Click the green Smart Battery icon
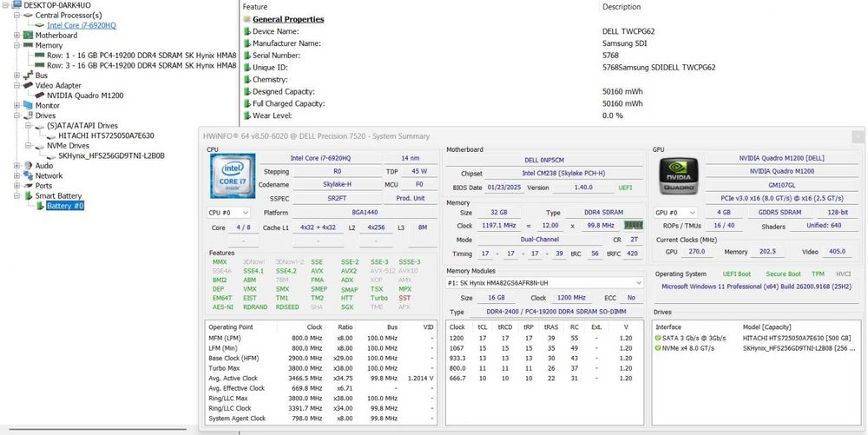868x435 pixels. click(x=29, y=196)
